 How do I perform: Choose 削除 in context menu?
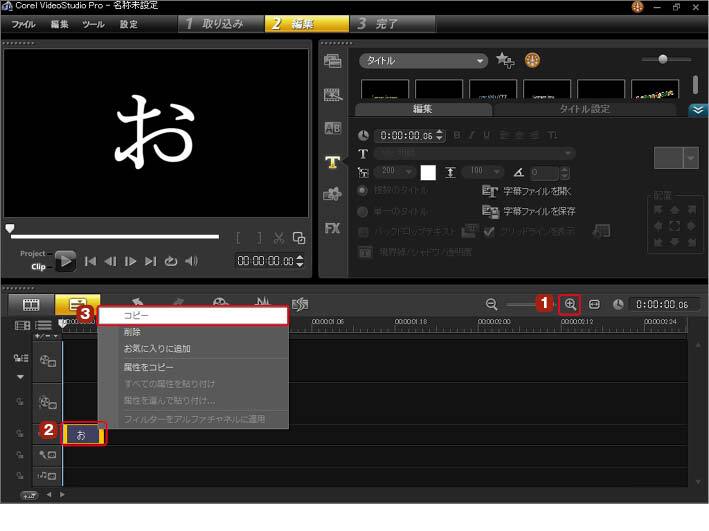coord(193,332)
